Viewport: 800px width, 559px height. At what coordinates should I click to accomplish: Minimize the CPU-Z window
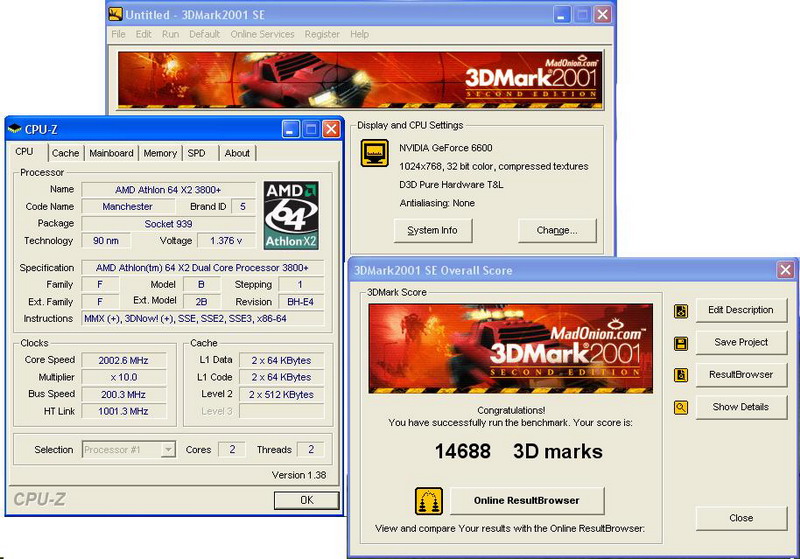tap(290, 130)
